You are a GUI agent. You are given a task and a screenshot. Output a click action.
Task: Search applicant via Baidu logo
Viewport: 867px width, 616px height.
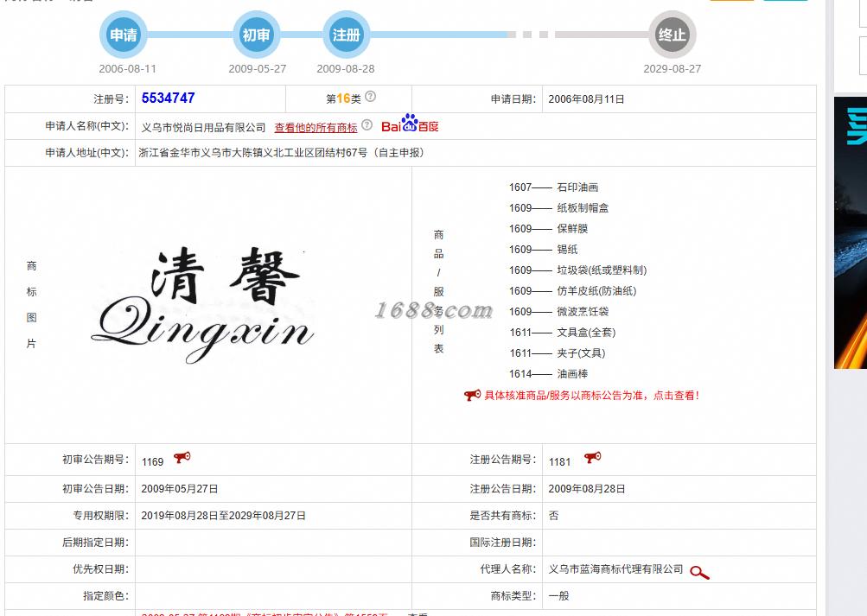coord(410,124)
